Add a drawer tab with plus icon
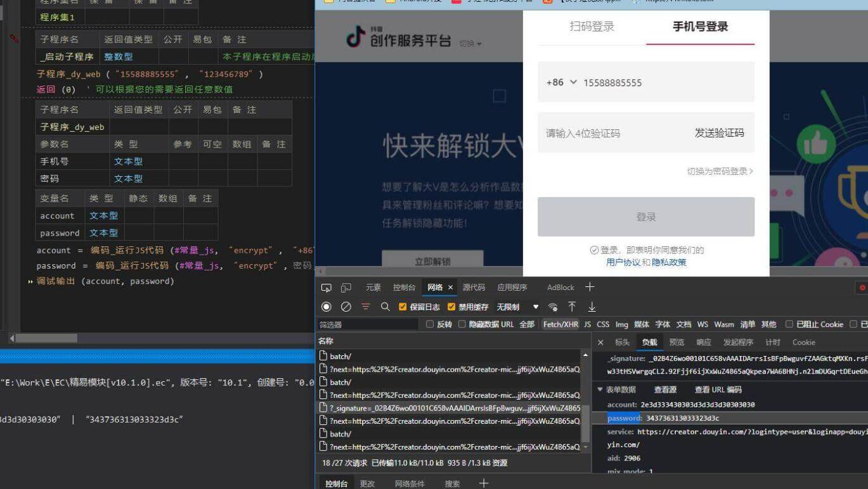Screen dimensions: 868x489 point(484,483)
